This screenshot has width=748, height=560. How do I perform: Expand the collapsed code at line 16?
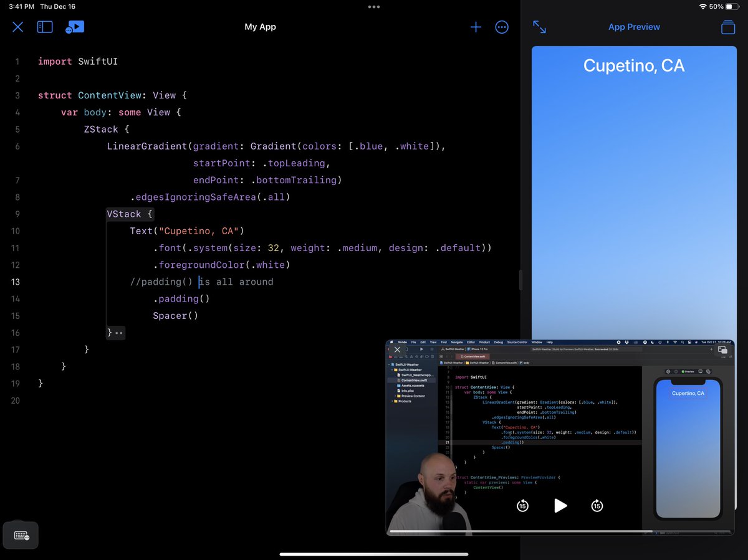[x=116, y=333]
